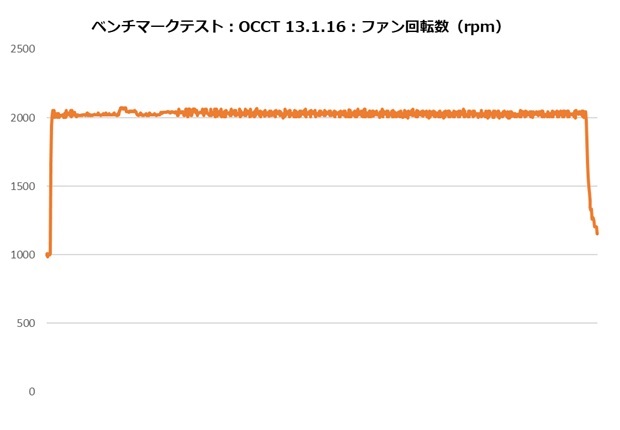This screenshot has width=620, height=430.
Task: Click the middle of the orange plateau line
Action: point(320,114)
